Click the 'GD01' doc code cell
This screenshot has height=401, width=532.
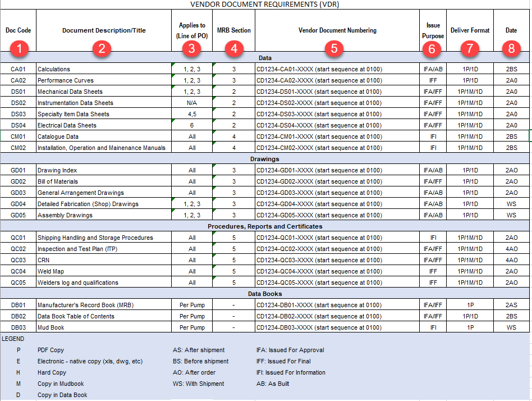pyautogui.click(x=19, y=170)
